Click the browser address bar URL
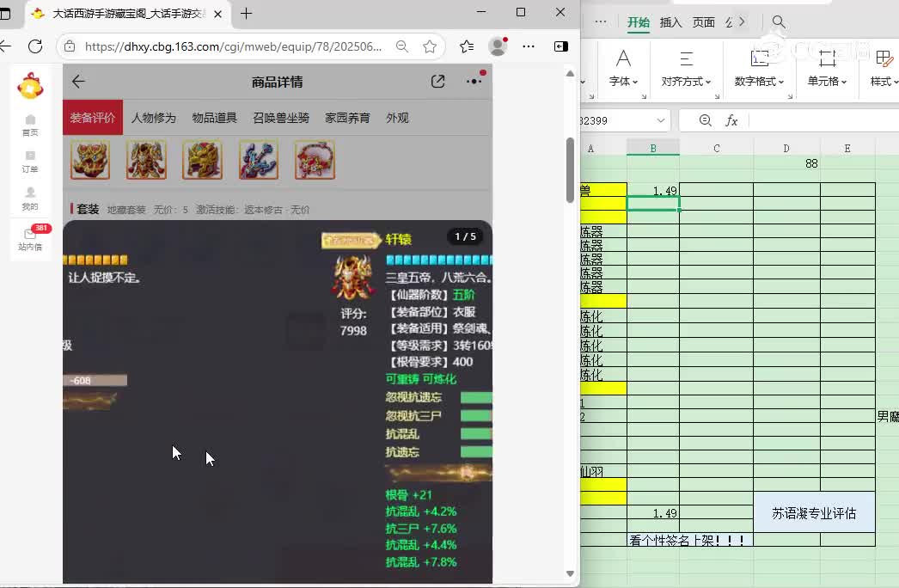 pyautogui.click(x=234, y=46)
